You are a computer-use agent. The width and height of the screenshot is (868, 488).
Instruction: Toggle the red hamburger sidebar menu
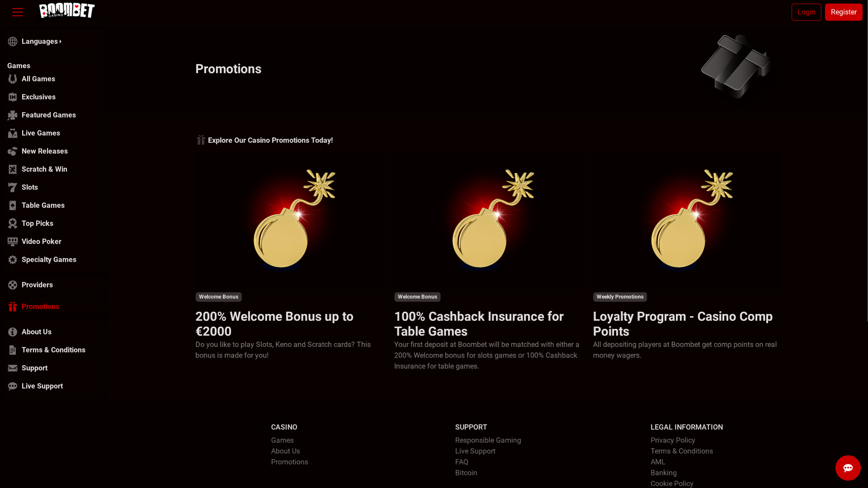point(18,12)
